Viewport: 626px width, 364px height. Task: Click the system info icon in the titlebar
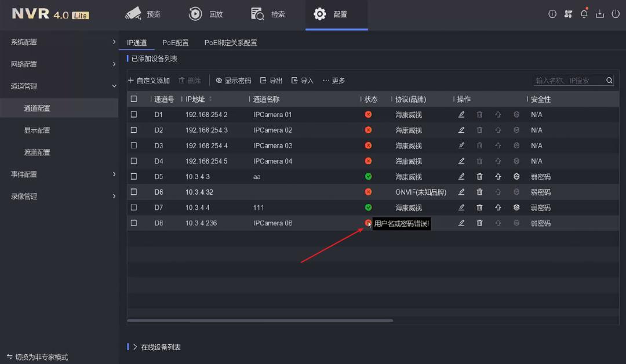point(552,13)
